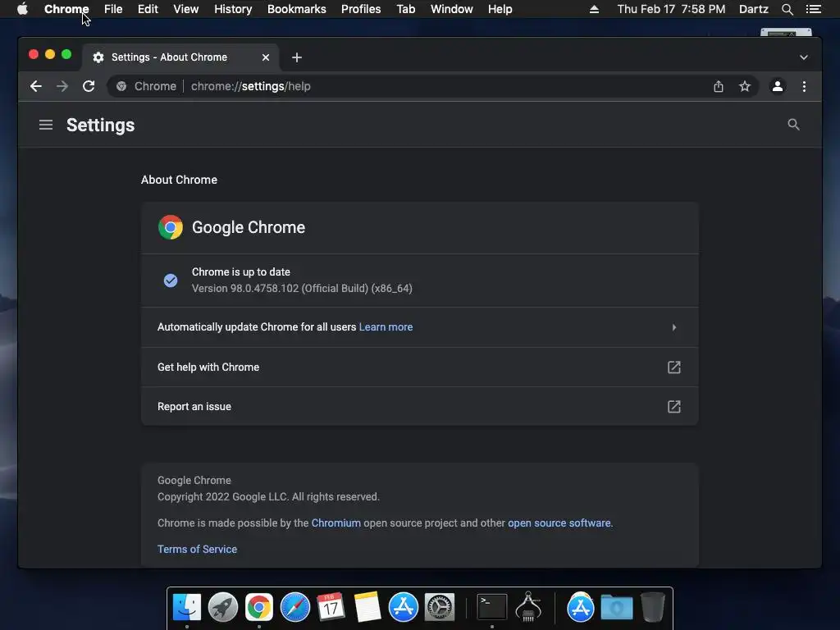This screenshot has height=630, width=840.
Task: Open Terms of Service link
Action: click(x=197, y=549)
